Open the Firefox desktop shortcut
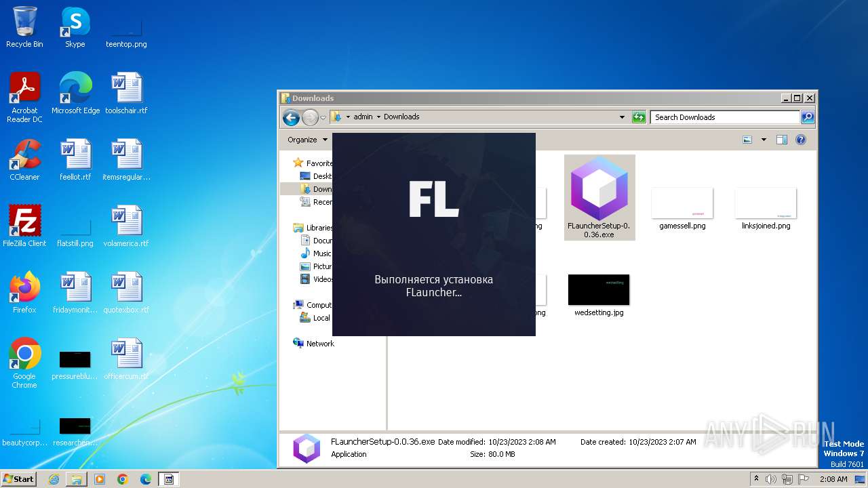The width and height of the screenshot is (868, 488). [x=24, y=293]
